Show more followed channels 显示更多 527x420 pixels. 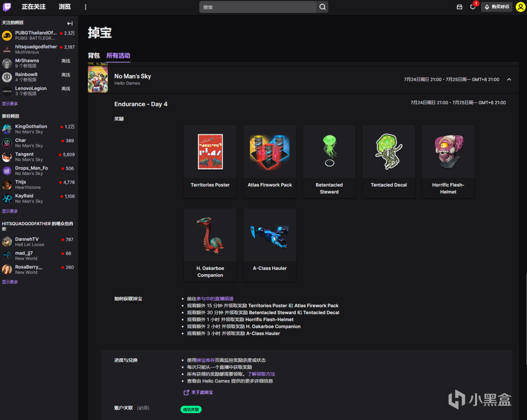click(10, 104)
